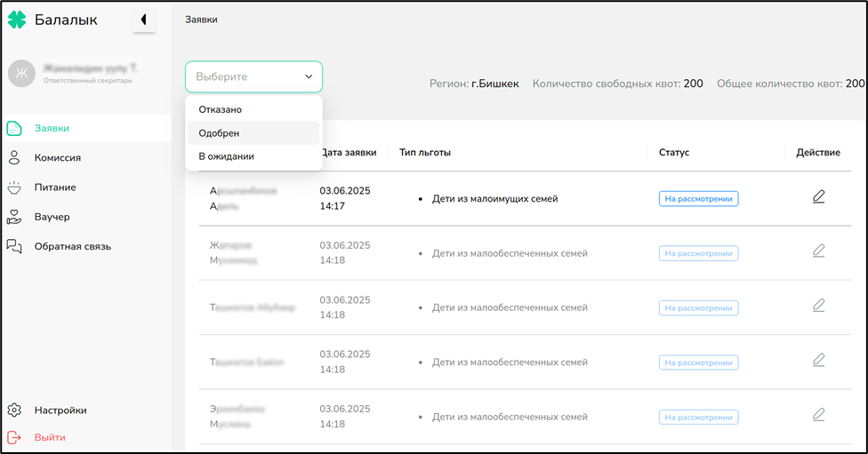This screenshot has height=454, width=868.
Task: Click edit pencil in second application row
Action: click(x=819, y=251)
